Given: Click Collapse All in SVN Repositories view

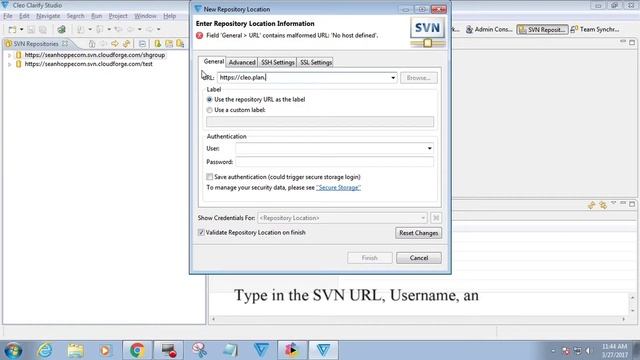Looking at the screenshot, I should click(x=142, y=44).
